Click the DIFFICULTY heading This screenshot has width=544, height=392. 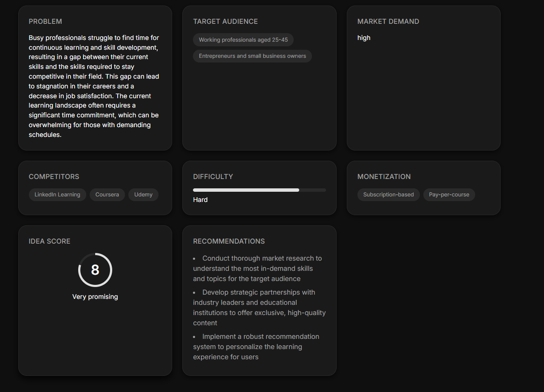tap(213, 176)
